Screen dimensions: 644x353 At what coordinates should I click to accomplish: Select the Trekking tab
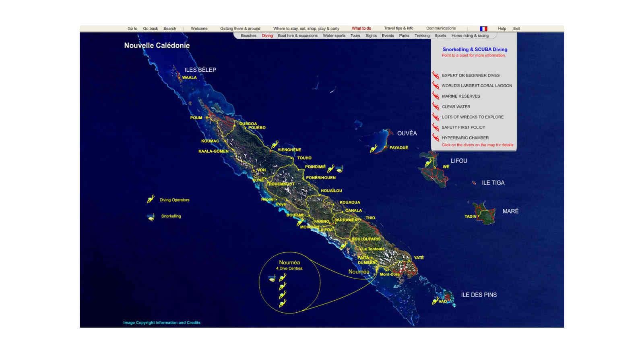pos(422,35)
